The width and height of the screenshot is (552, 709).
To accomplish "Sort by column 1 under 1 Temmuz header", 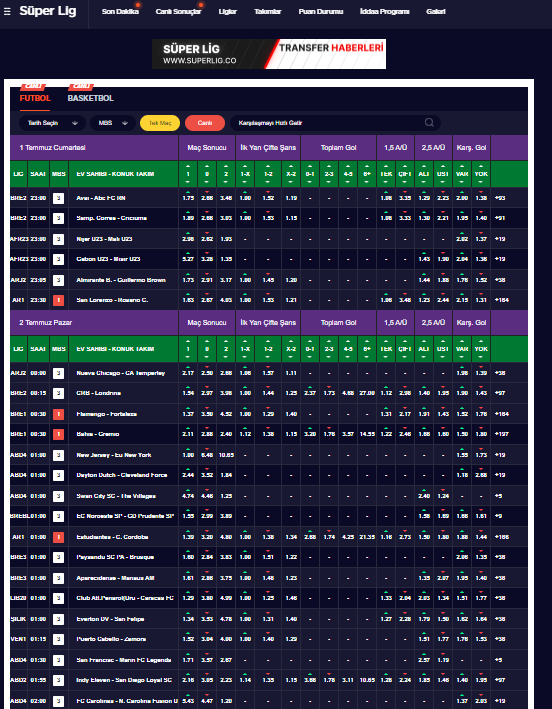I will [x=188, y=174].
